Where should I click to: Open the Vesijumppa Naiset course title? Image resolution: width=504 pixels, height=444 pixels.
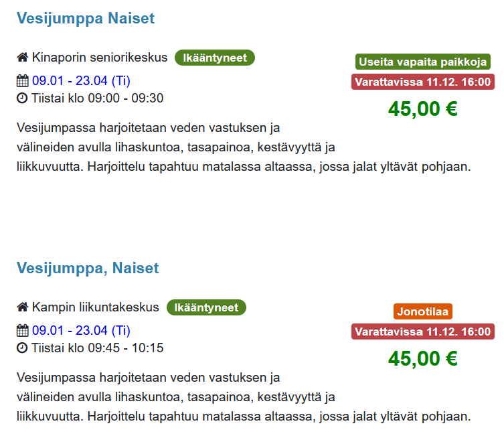[x=86, y=18]
